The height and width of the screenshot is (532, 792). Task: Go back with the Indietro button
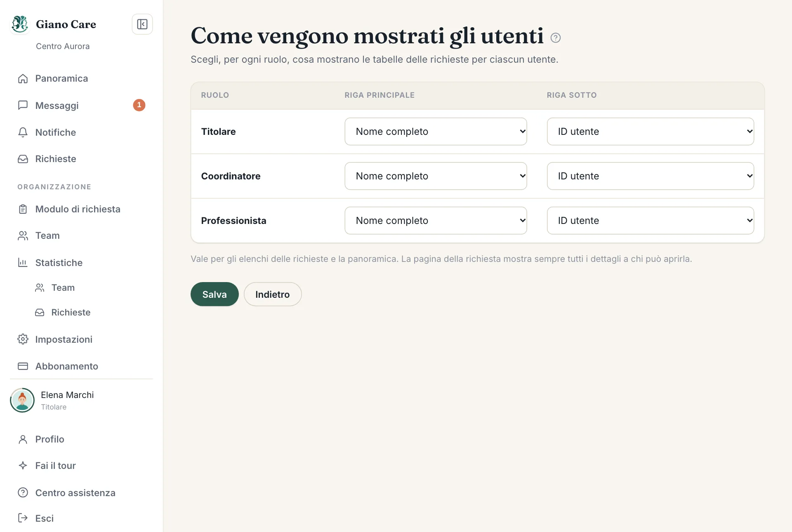click(273, 294)
